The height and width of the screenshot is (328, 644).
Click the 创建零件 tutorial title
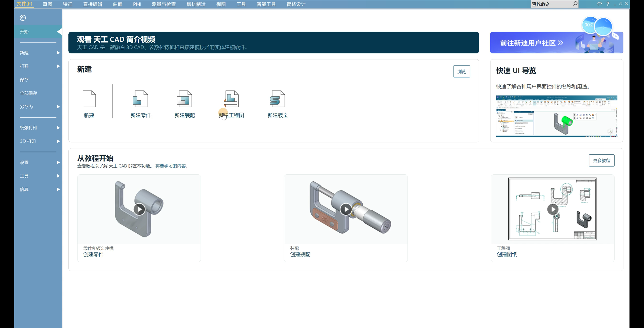pos(93,254)
